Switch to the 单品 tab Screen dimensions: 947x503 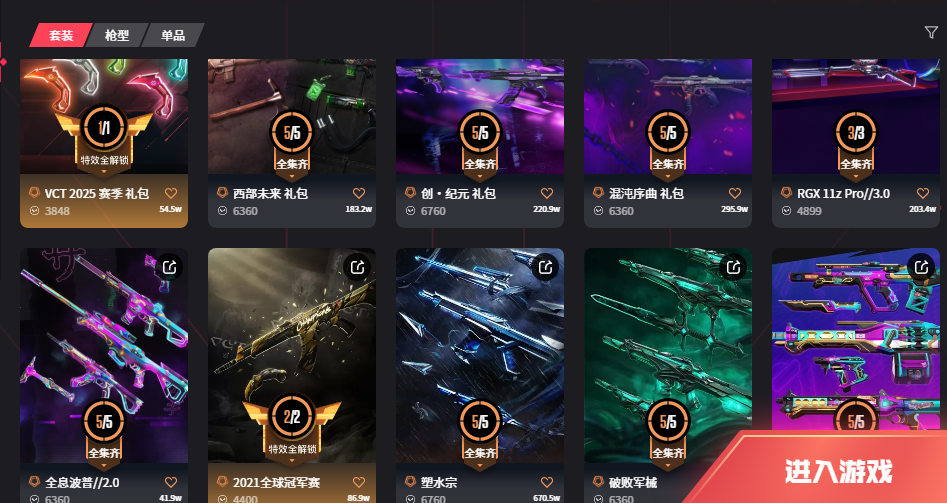173,35
